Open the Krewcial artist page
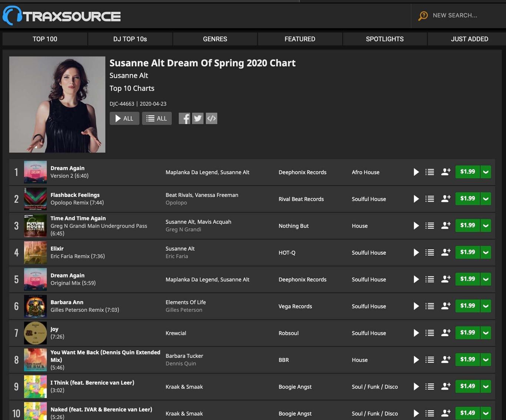The width and height of the screenshot is (506, 420). 176,333
